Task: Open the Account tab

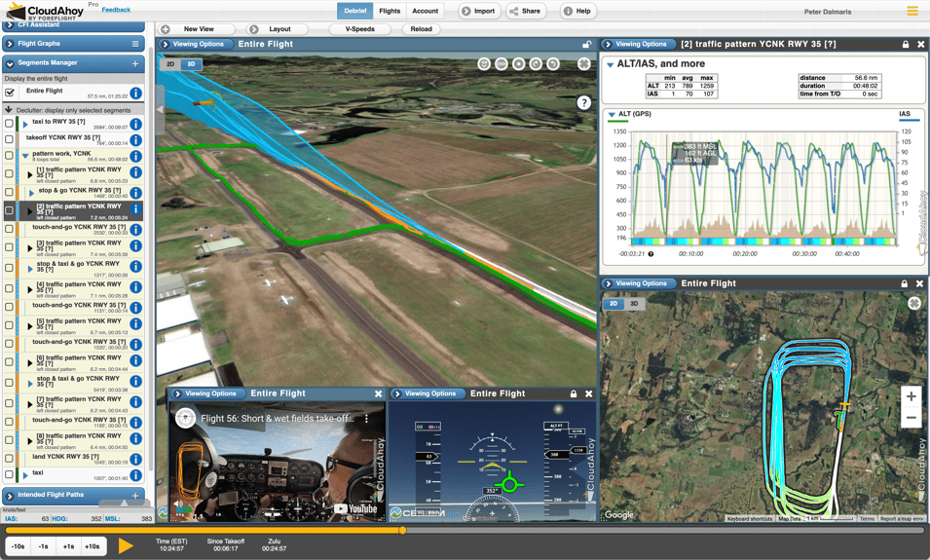Action: pos(425,12)
